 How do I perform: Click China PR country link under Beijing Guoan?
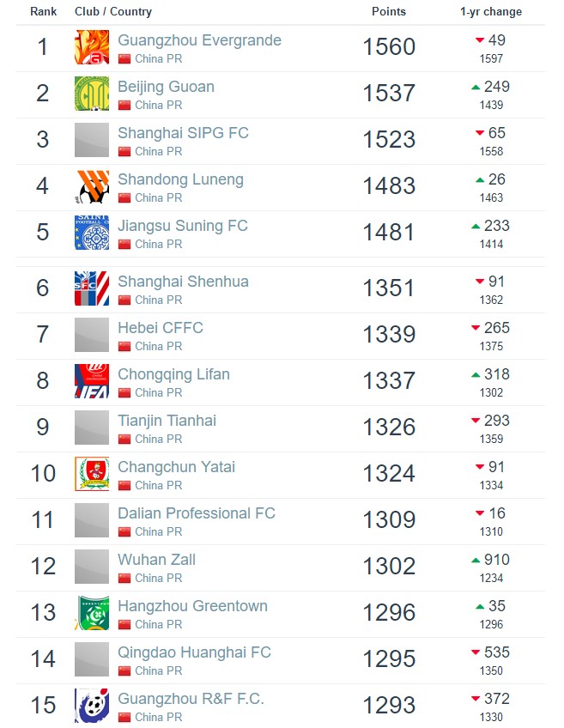pos(158,106)
